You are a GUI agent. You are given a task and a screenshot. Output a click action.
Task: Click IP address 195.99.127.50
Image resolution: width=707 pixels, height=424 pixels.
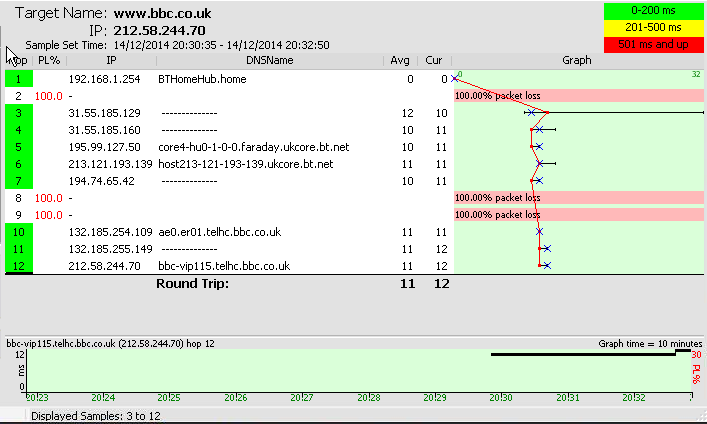104,147
